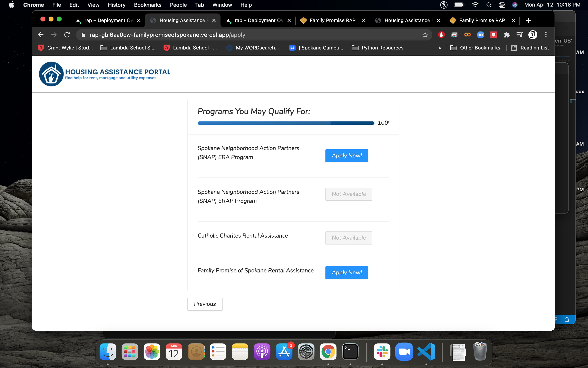588x368 pixels.
Task: Open the red hand ad-blocker extension
Action: point(441,35)
